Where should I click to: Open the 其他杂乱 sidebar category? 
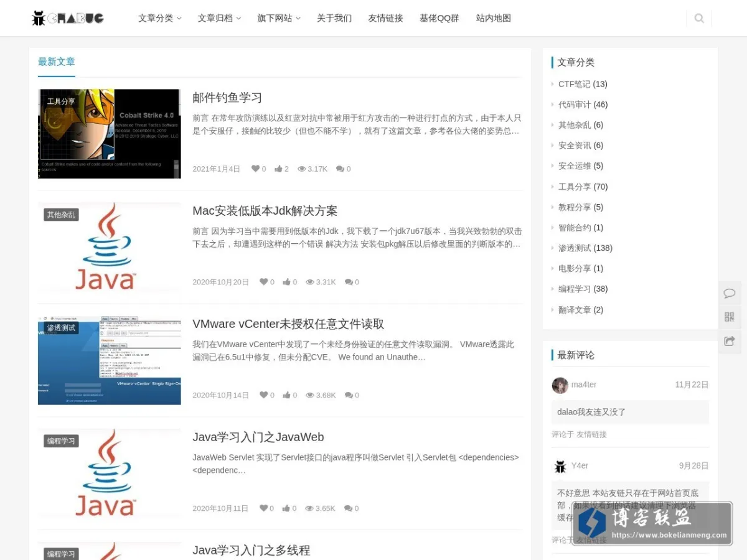point(574,124)
